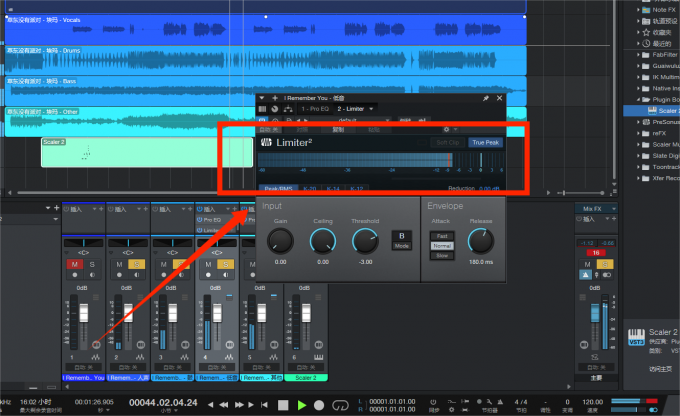Toggle the True Peak button

pyautogui.click(x=485, y=142)
